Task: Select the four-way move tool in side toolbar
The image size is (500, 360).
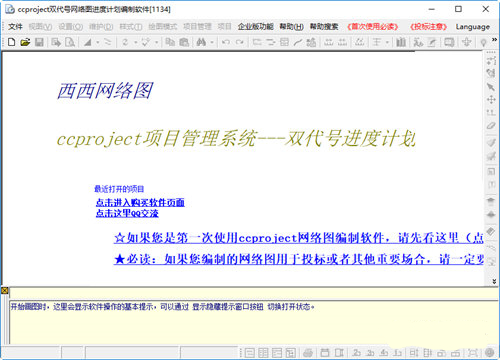Action: tap(491, 100)
